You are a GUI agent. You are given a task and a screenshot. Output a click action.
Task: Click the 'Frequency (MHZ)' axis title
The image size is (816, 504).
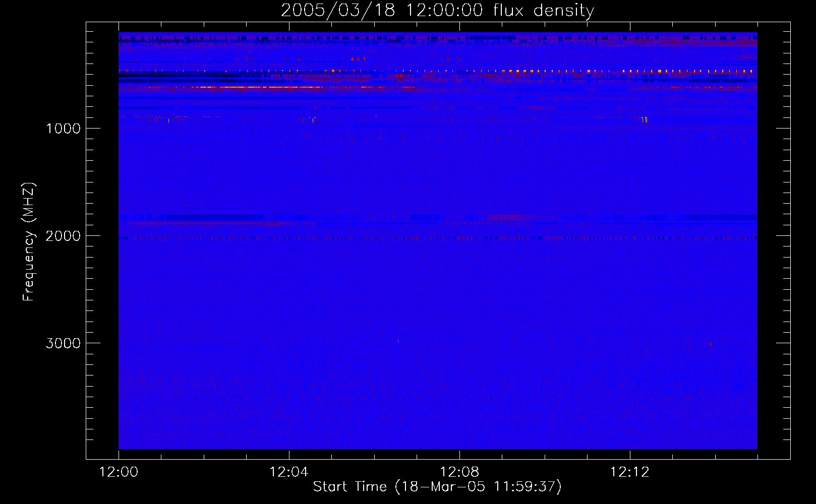(29, 242)
